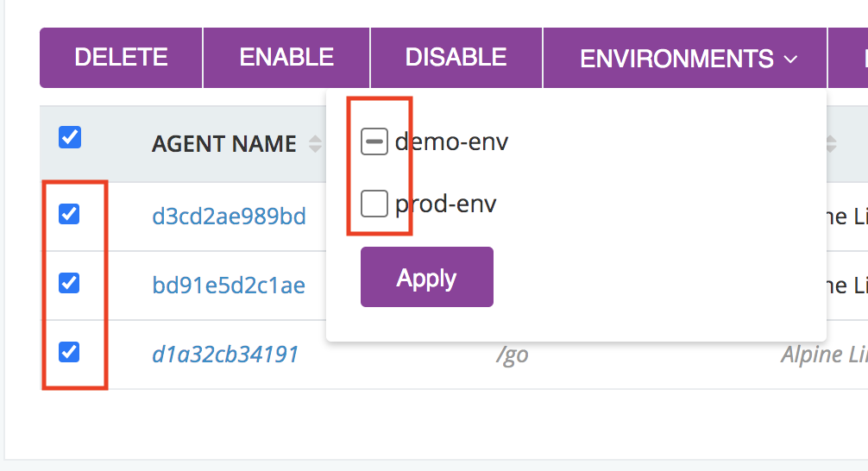Untick checkbox for agent d1a32cb34191
Image resolution: width=868 pixels, height=471 pixels.
[69, 352]
